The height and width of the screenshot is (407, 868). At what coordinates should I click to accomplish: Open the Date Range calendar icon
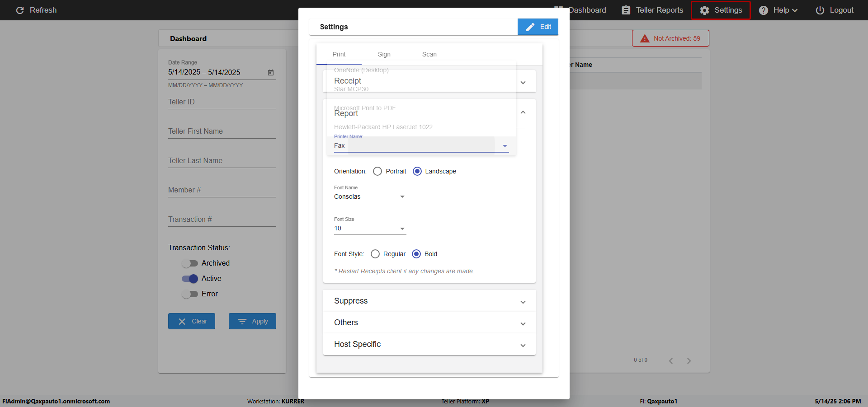click(271, 72)
